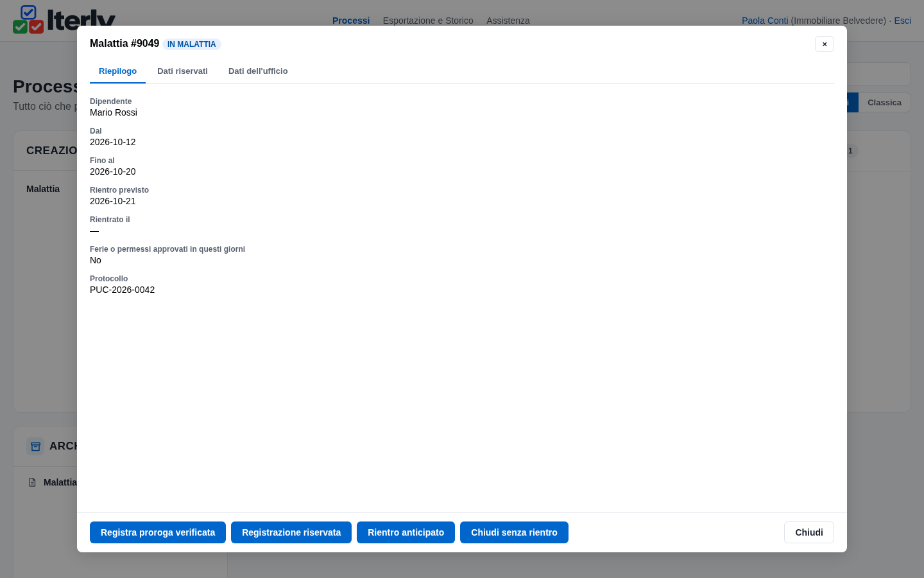The image size is (924, 578).
Task: Click the Dipendente label
Action: tap(111, 101)
